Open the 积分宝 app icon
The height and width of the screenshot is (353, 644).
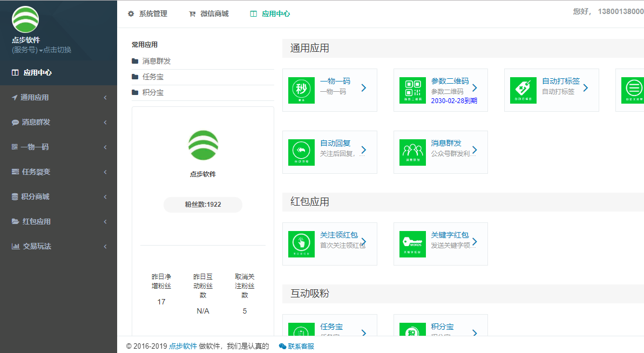point(412,329)
